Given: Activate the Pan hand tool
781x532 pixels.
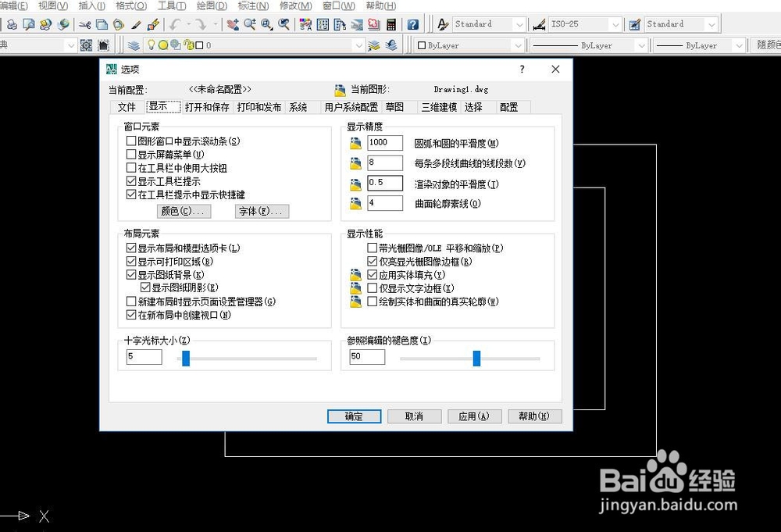Looking at the screenshot, I should click(232, 24).
